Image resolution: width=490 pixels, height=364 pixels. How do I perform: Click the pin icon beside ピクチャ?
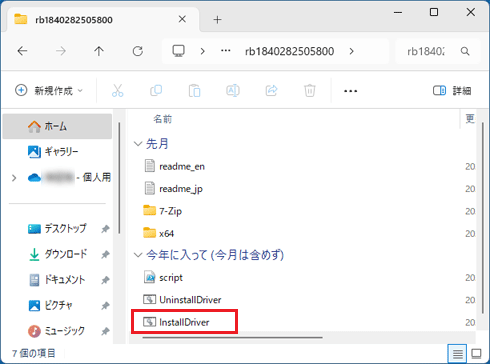click(x=105, y=306)
